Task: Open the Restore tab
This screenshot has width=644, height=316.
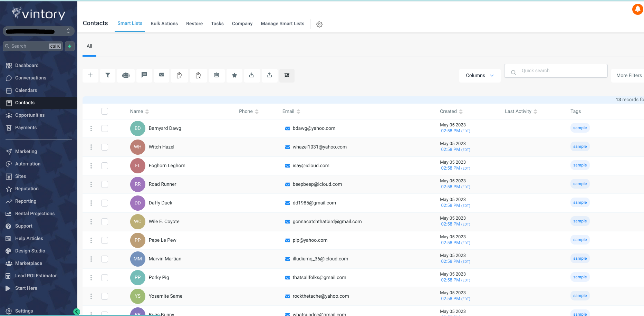Action: point(194,23)
